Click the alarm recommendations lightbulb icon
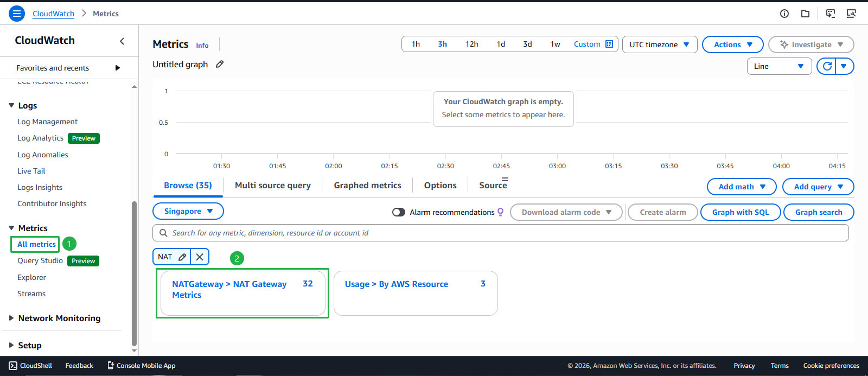 coord(500,212)
